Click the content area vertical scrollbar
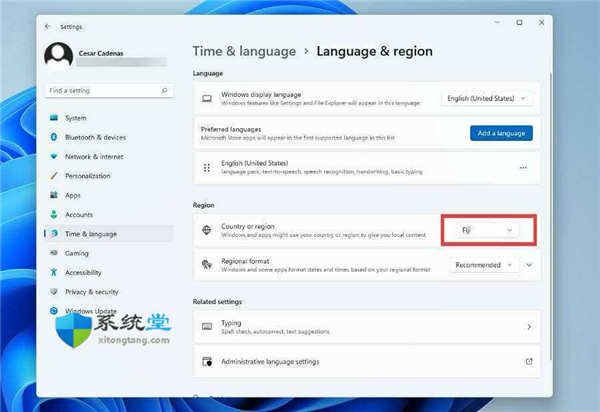Image resolution: width=600 pixels, height=412 pixels. pos(551,216)
